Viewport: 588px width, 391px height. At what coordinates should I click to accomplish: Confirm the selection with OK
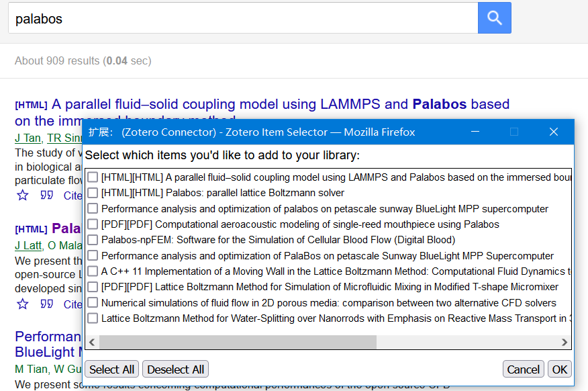pyautogui.click(x=560, y=370)
